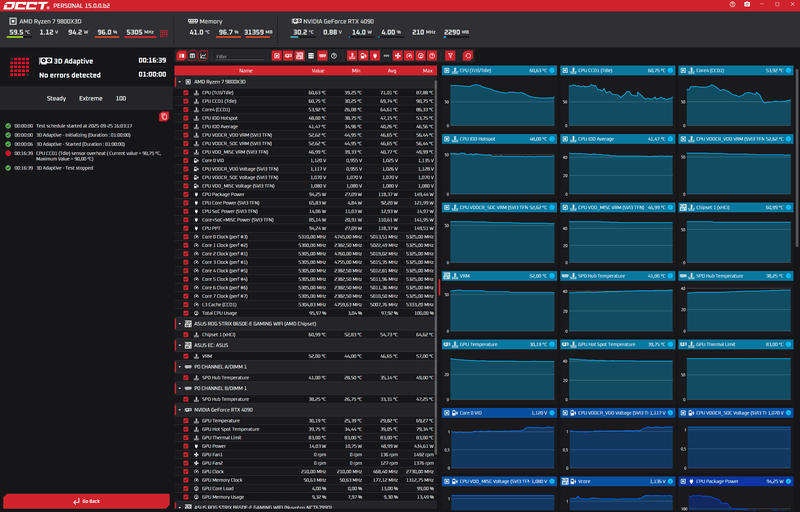Click blue circle on GPU Temperature graph header
800x512 pixels.
[552, 344]
